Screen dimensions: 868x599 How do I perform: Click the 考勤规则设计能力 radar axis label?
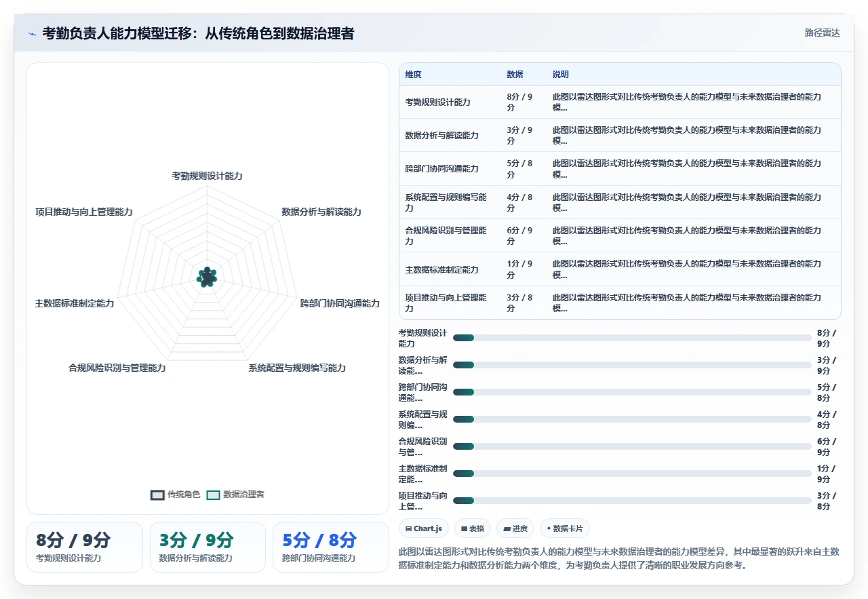tap(207, 176)
